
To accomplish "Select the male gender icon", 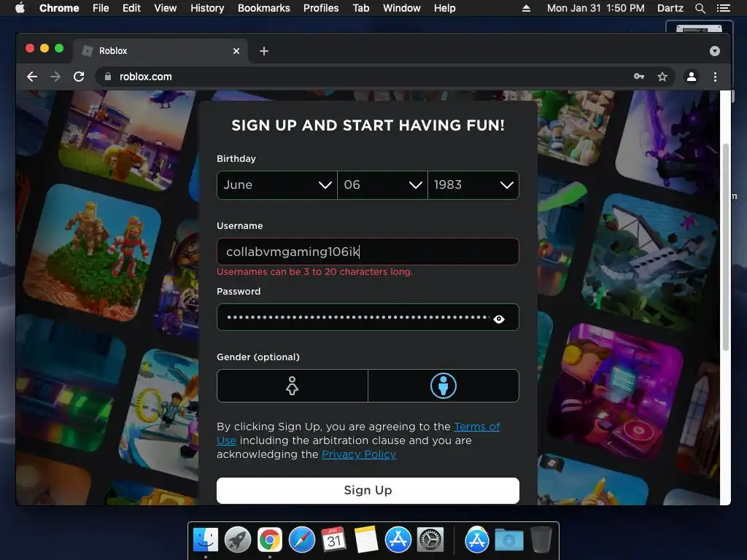I will 444,386.
